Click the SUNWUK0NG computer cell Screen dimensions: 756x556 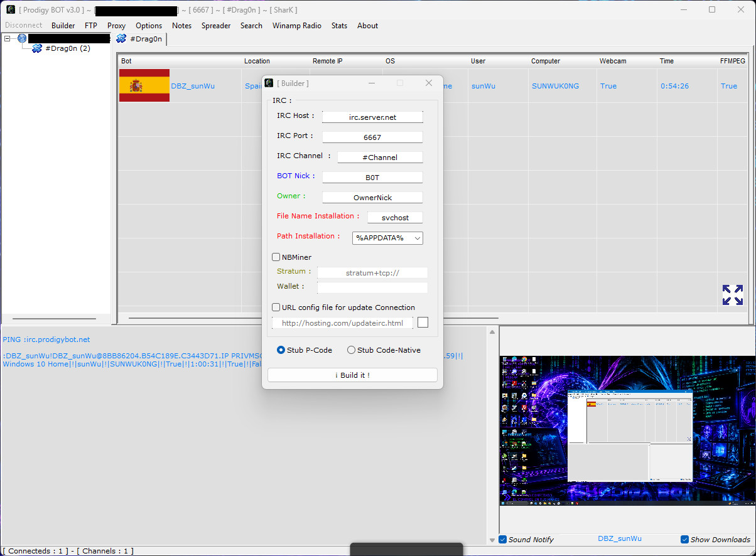556,86
